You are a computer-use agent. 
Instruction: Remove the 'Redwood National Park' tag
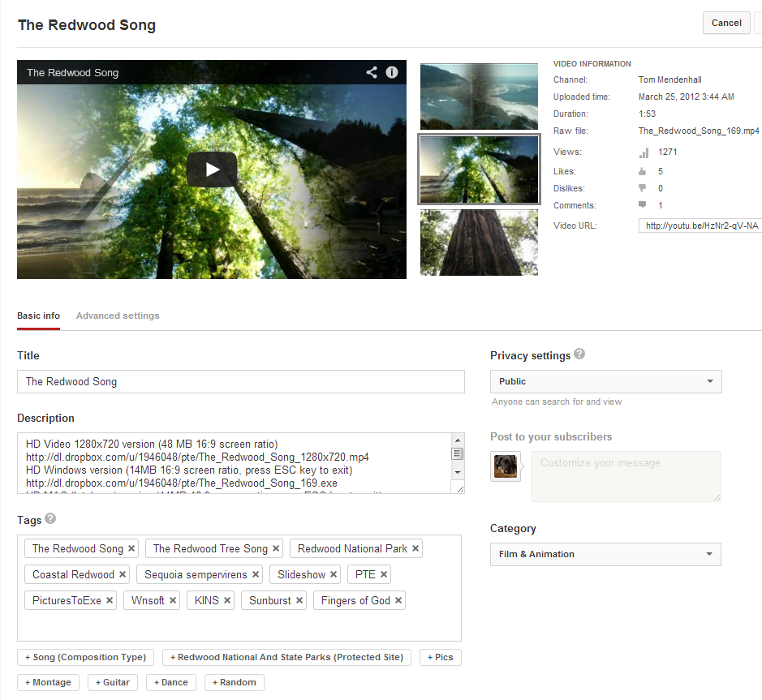(x=415, y=548)
